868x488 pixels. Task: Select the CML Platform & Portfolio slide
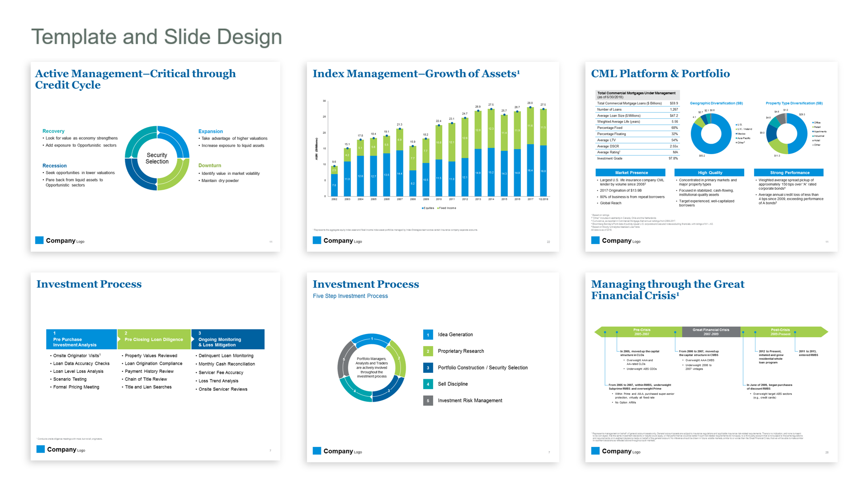click(x=660, y=74)
